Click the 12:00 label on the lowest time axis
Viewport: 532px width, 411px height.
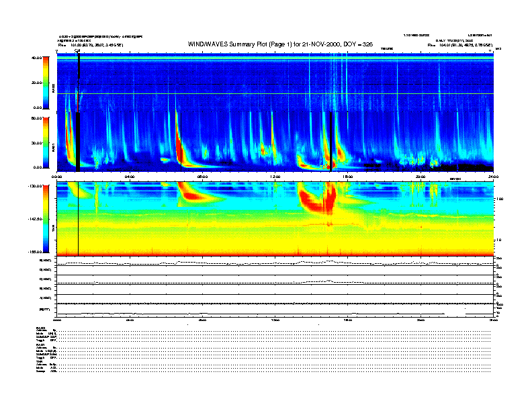[275, 320]
